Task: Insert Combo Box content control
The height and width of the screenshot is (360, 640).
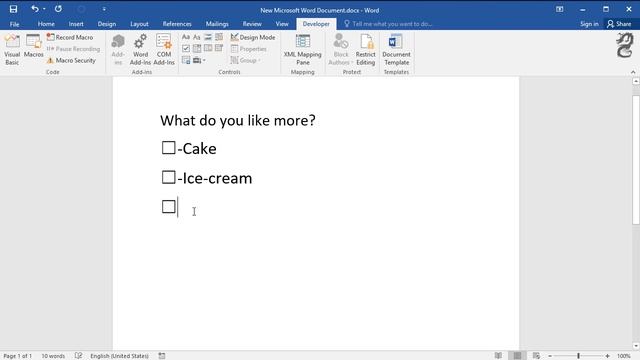Action: pos(197,49)
